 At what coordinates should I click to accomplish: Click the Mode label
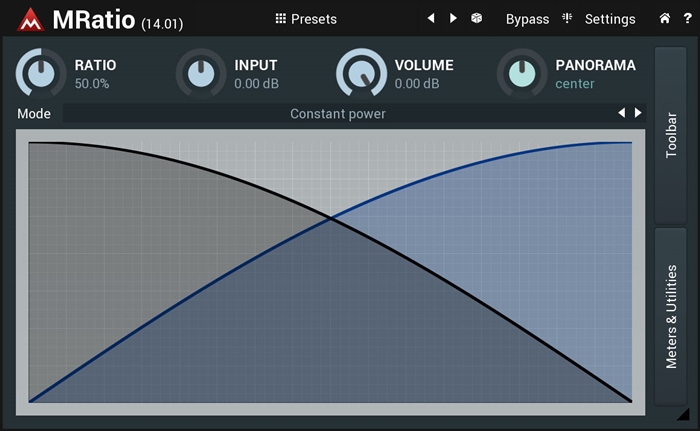34,113
